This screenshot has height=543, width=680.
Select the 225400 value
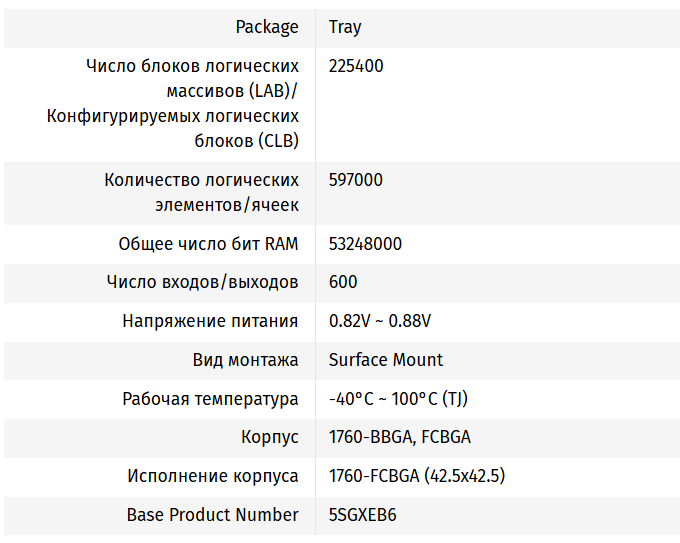tap(356, 66)
